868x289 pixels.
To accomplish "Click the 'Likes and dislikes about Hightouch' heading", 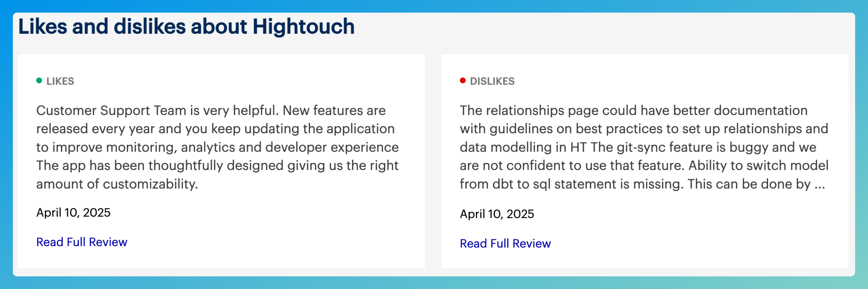I will click(x=186, y=27).
